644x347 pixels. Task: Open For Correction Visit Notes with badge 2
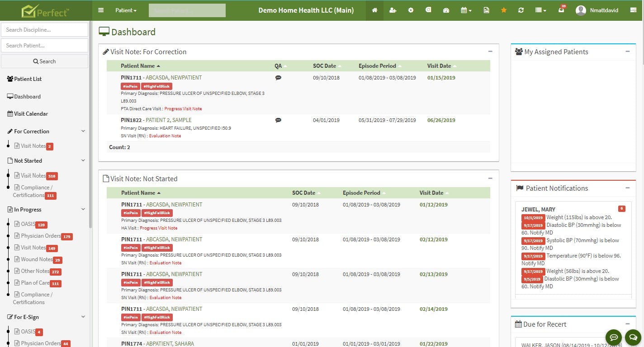(33, 146)
